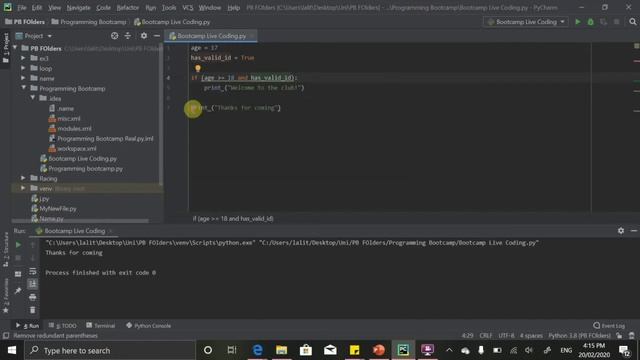Collapse the Programming Bootcamp folder
The width and height of the screenshot is (640, 360).
click(23, 88)
